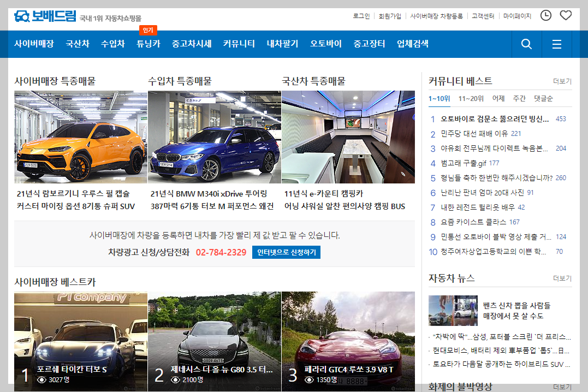The width and height of the screenshot is (588, 392).
Task: Switch to the 1~10위 tab
Action: [441, 98]
